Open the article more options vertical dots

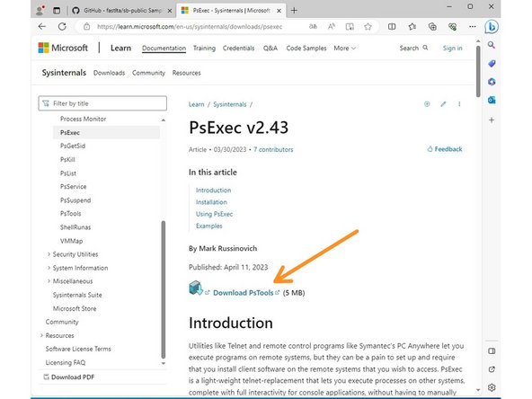click(459, 104)
